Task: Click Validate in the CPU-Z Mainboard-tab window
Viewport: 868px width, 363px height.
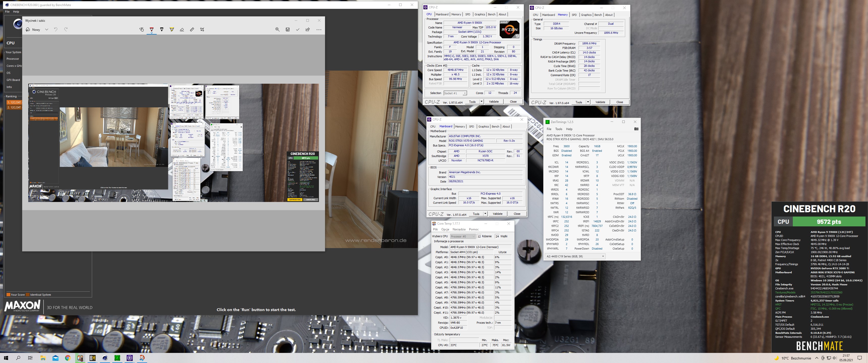Action: (x=497, y=214)
